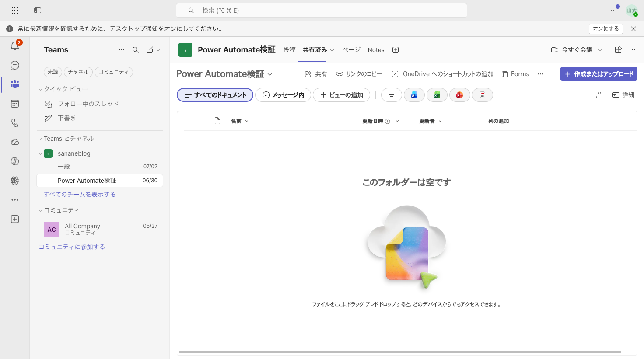Click the new message compose icon

pyautogui.click(x=150, y=50)
